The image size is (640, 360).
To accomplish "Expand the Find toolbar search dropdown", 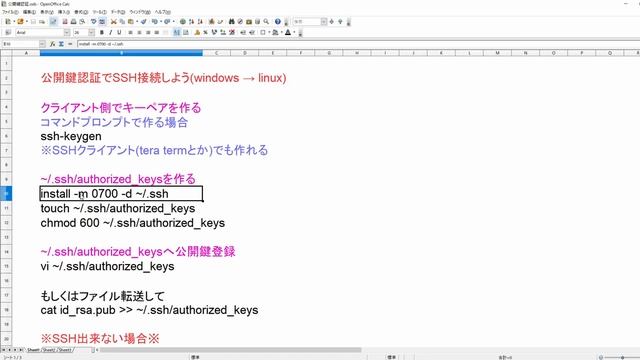I will click(x=324, y=21).
